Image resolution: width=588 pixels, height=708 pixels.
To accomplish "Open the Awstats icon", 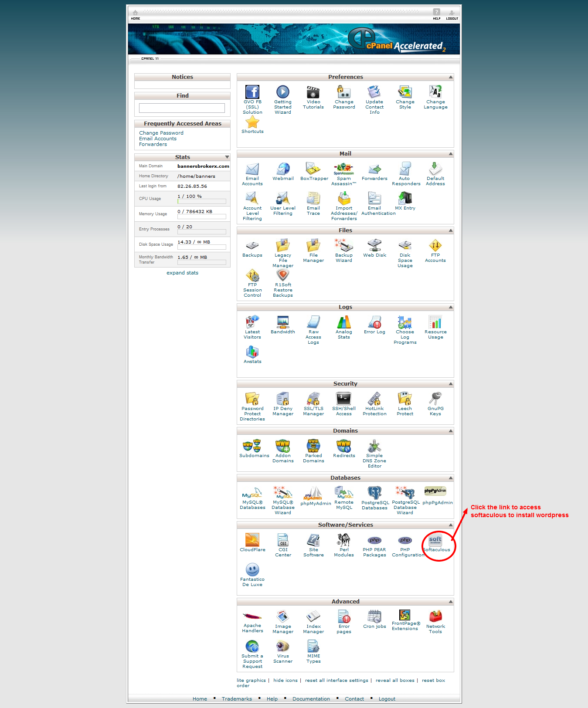I will [x=252, y=352].
